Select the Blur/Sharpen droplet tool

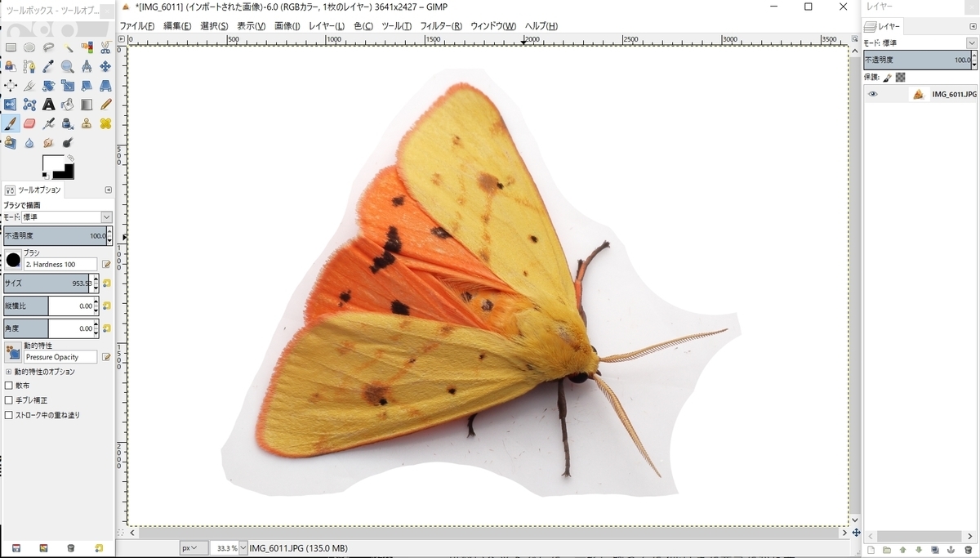point(29,143)
